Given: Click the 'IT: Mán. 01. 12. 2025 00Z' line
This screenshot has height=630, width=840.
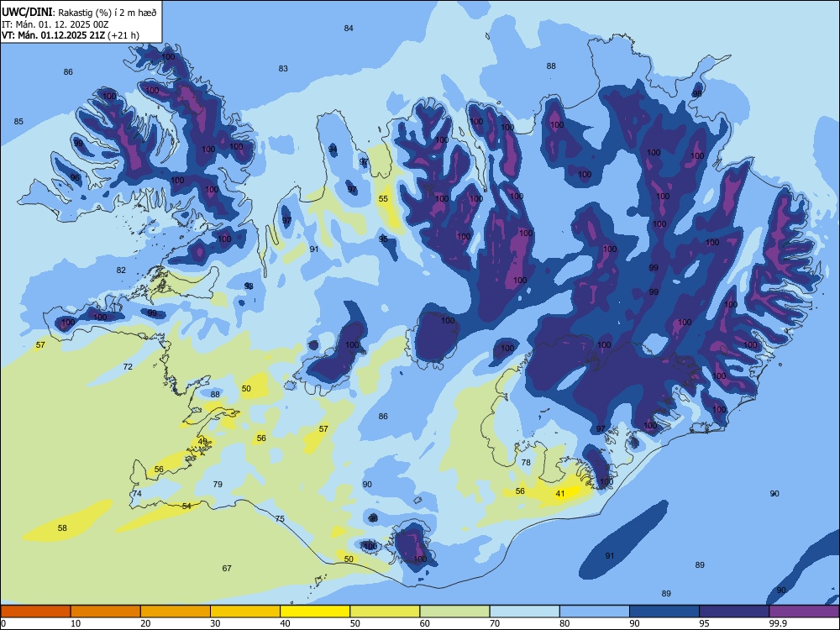Looking at the screenshot, I should (x=55, y=24).
